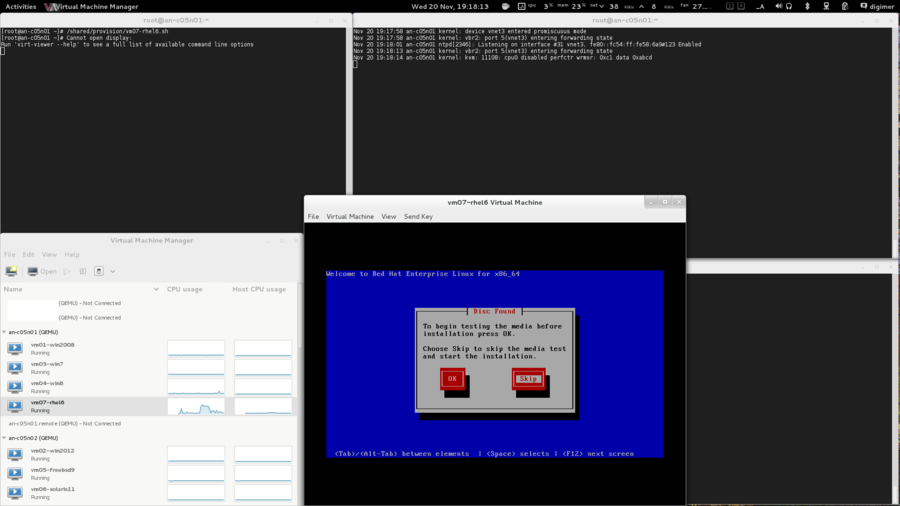Click the left terminal title root@an-c05n01:~

[176, 20]
